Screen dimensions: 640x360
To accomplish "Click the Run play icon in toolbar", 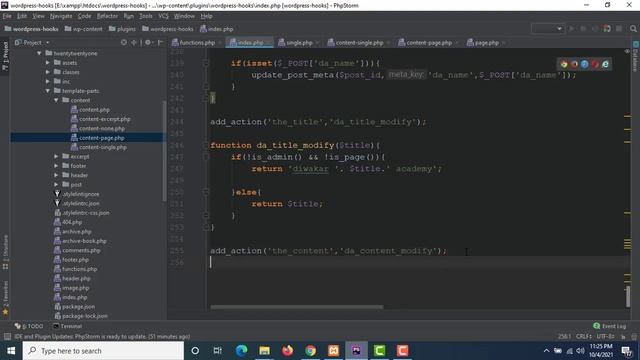I will pyautogui.click(x=571, y=29).
